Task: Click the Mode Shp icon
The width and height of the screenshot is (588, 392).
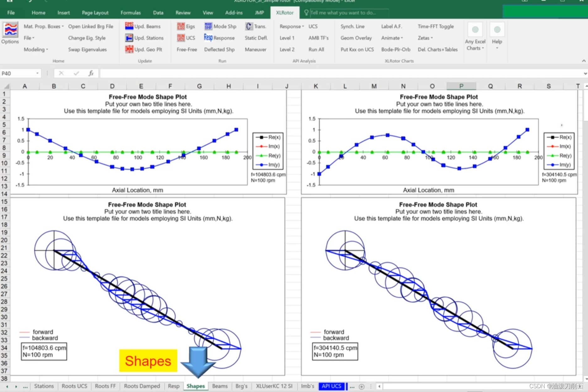Action: tap(208, 26)
